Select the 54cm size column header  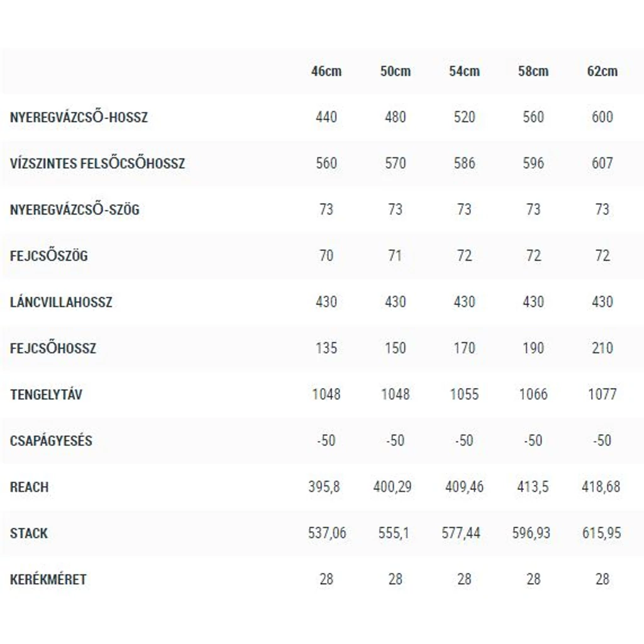464,71
